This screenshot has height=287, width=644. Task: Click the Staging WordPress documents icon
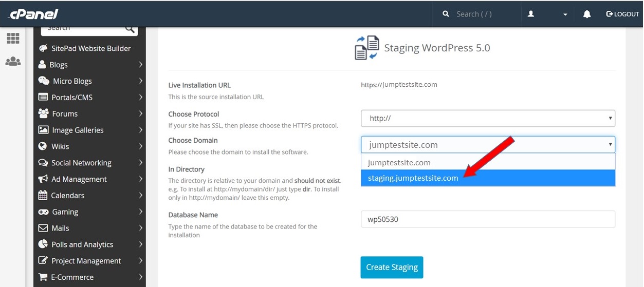pos(366,48)
